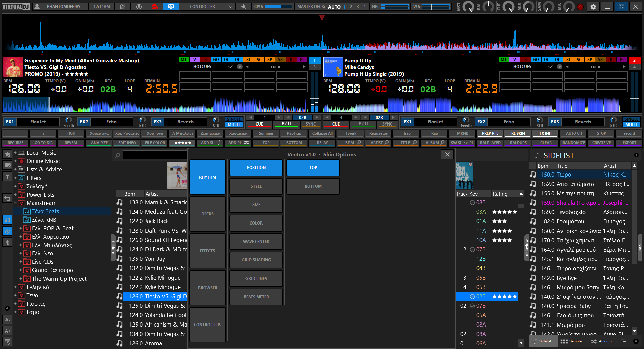Viewport: 644px width, 349px height.
Task: Click the user profile icon beside PHANTOMDEEJAY
Action: coord(37,7)
